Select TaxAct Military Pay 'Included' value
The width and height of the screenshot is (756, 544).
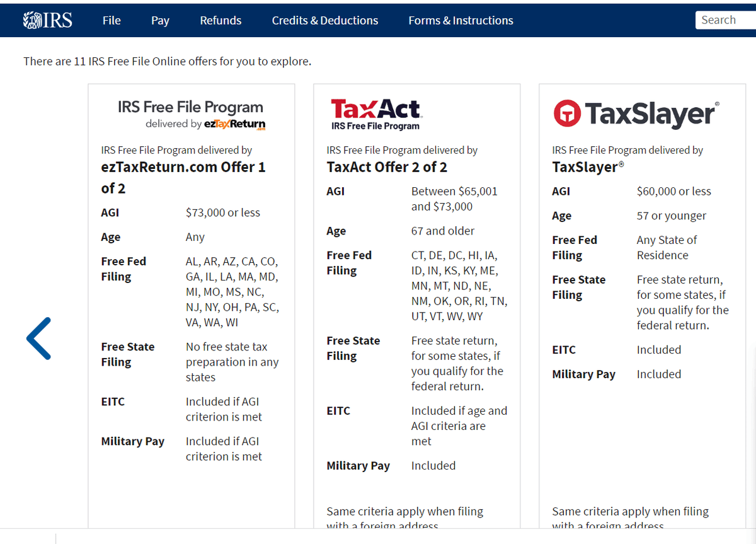[433, 466]
